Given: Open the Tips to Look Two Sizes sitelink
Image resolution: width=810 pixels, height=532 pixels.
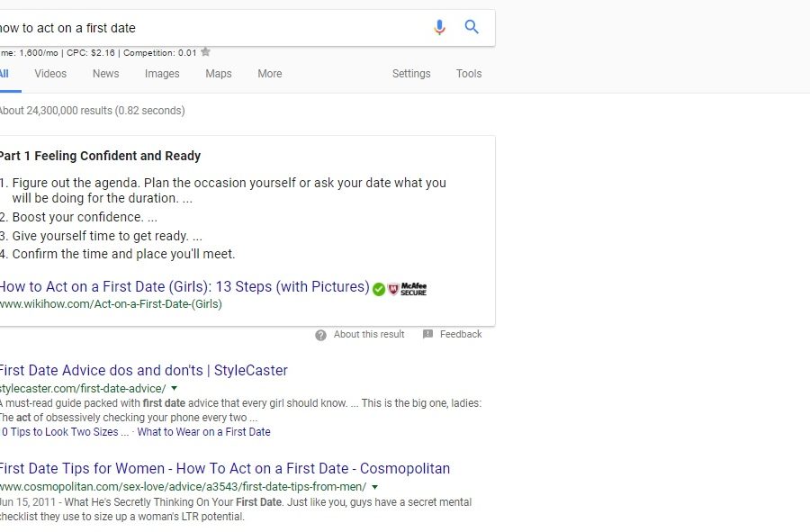Looking at the screenshot, I should [65, 432].
